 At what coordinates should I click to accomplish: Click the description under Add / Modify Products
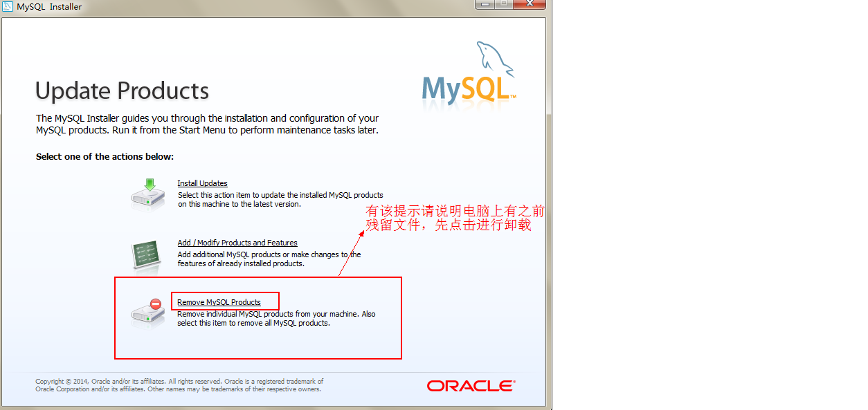pos(269,259)
